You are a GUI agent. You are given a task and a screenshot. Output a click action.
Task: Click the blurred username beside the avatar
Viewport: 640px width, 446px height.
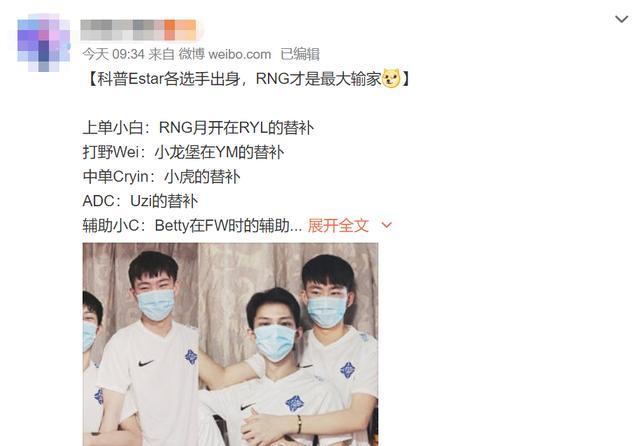pyautogui.click(x=139, y=30)
